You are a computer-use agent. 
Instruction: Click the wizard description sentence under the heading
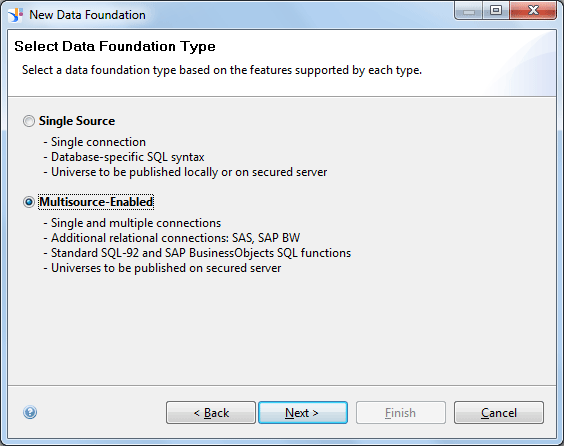pyautogui.click(x=222, y=70)
